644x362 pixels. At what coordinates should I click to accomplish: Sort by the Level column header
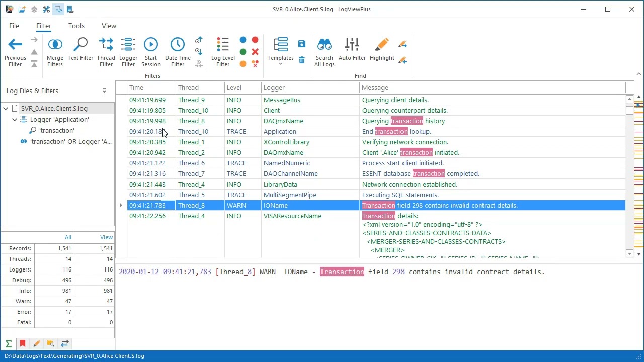(243, 87)
